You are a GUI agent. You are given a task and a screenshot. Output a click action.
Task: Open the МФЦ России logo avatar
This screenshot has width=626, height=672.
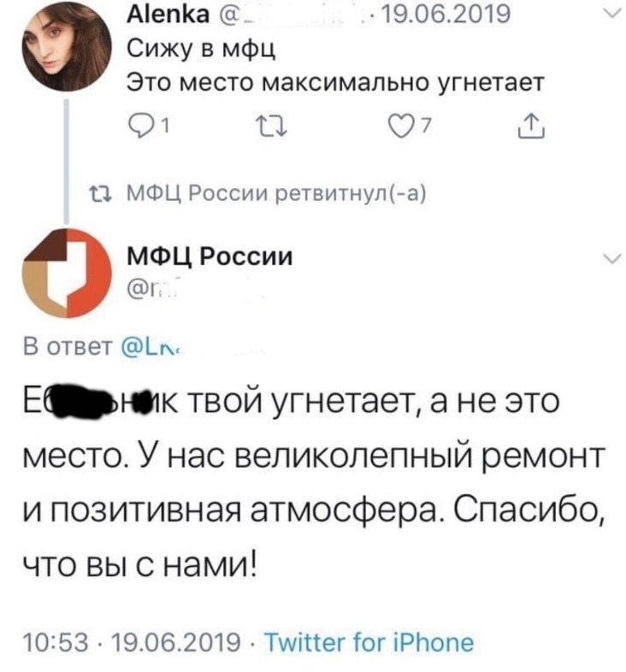click(62, 270)
